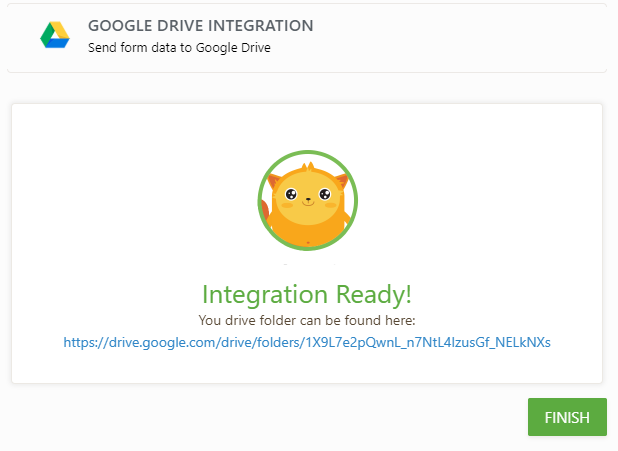Open the Google Drive folder link
This screenshot has height=451, width=618.
tap(307, 342)
